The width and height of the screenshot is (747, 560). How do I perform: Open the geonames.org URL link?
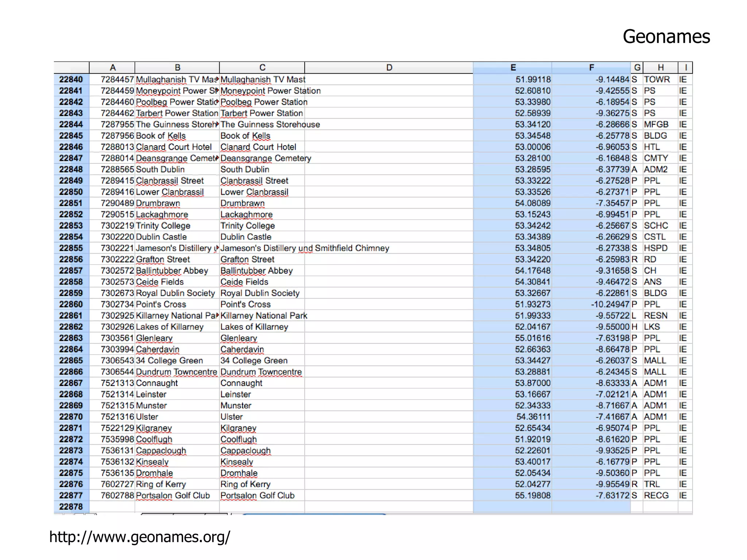click(140, 537)
